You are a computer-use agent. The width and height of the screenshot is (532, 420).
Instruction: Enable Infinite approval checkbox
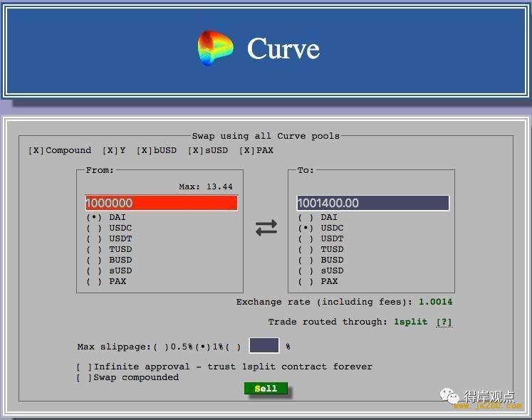coord(84,367)
